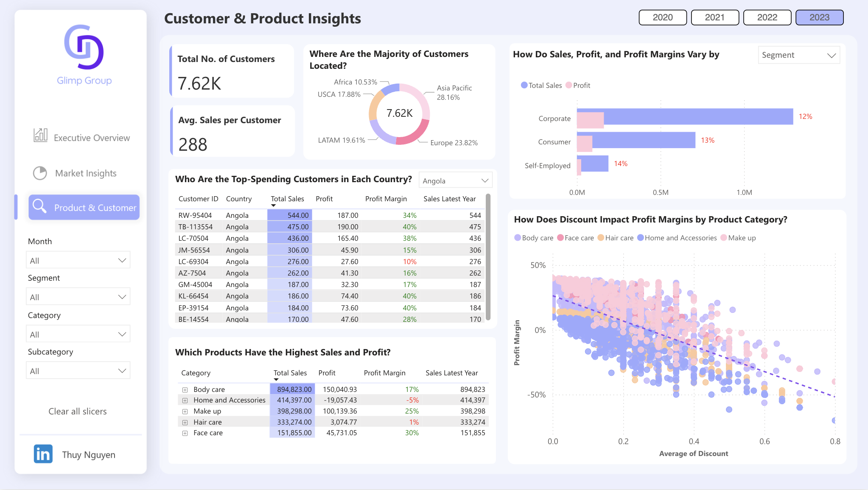
Task: Open the Segment selector on the sales chart
Action: (798, 55)
